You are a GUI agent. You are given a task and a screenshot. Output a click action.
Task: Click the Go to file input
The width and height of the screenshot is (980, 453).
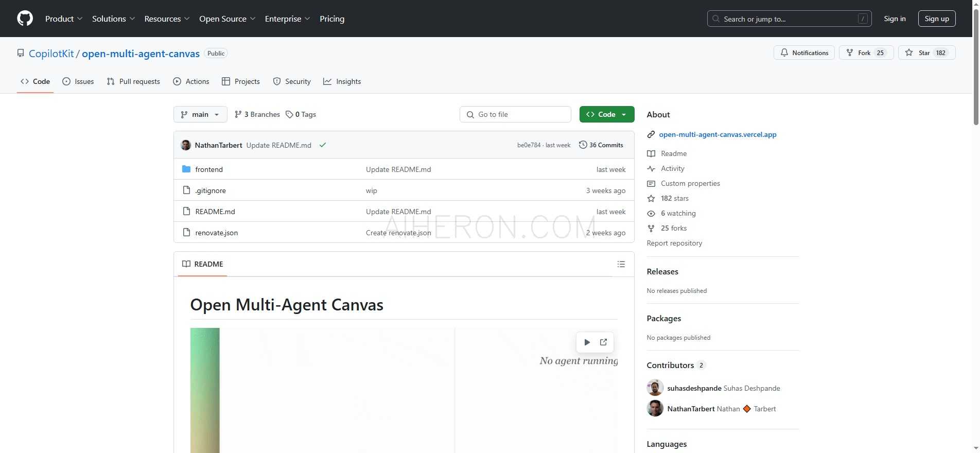pos(515,114)
